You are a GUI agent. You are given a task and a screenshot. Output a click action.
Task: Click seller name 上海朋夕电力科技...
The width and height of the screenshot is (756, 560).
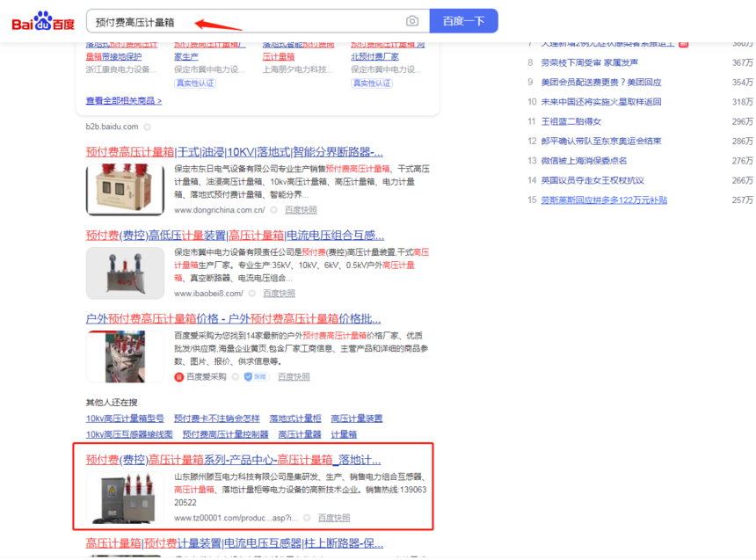click(298, 69)
